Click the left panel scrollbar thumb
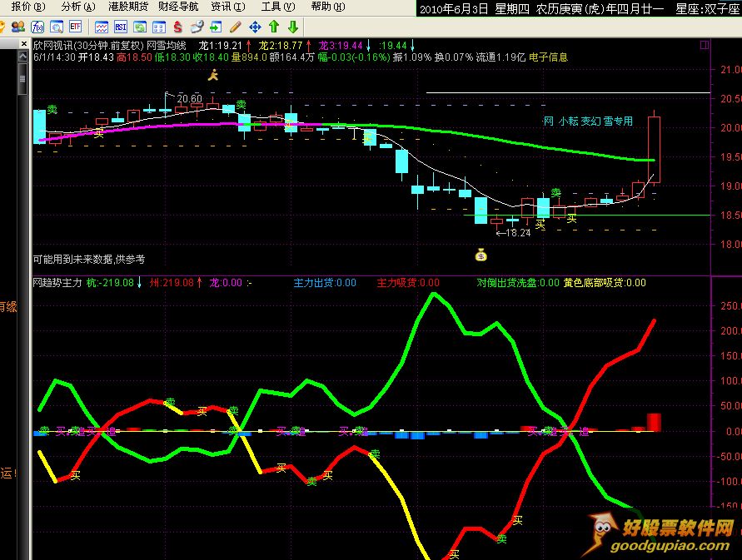The image size is (742, 560). tap(22, 77)
